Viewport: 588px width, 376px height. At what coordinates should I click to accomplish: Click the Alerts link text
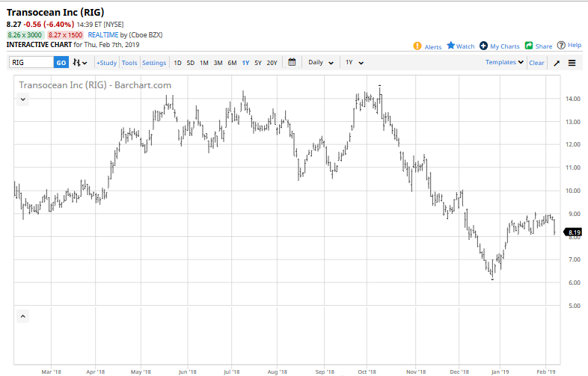pos(433,47)
